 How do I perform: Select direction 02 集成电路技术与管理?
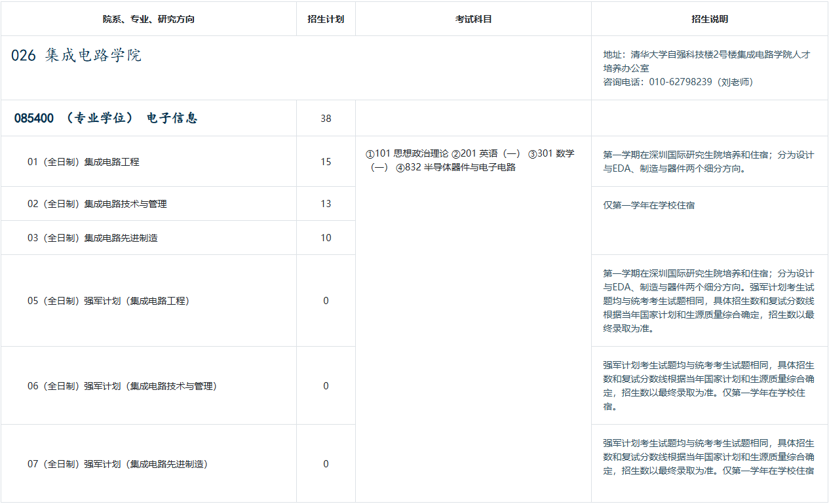[x=97, y=204]
